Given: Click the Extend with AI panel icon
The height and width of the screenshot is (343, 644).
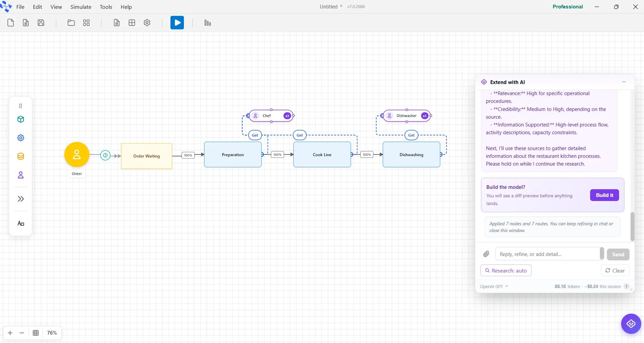Looking at the screenshot, I should tap(484, 82).
